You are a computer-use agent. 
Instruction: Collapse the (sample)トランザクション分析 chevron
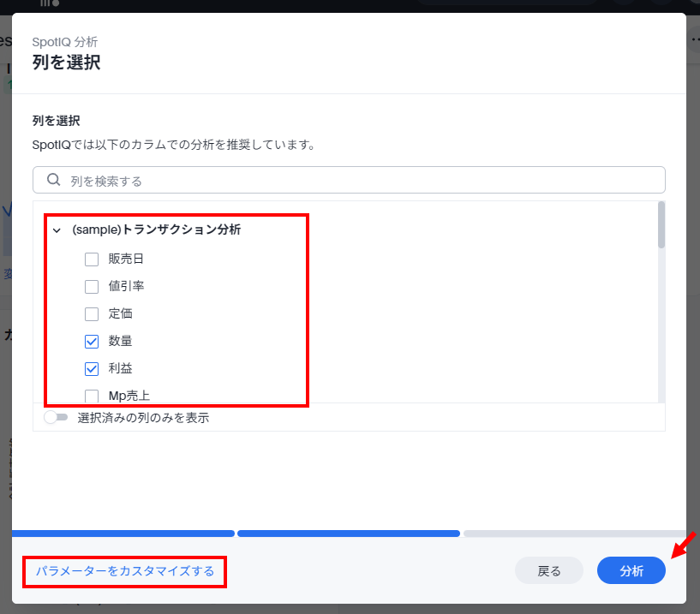click(x=57, y=230)
